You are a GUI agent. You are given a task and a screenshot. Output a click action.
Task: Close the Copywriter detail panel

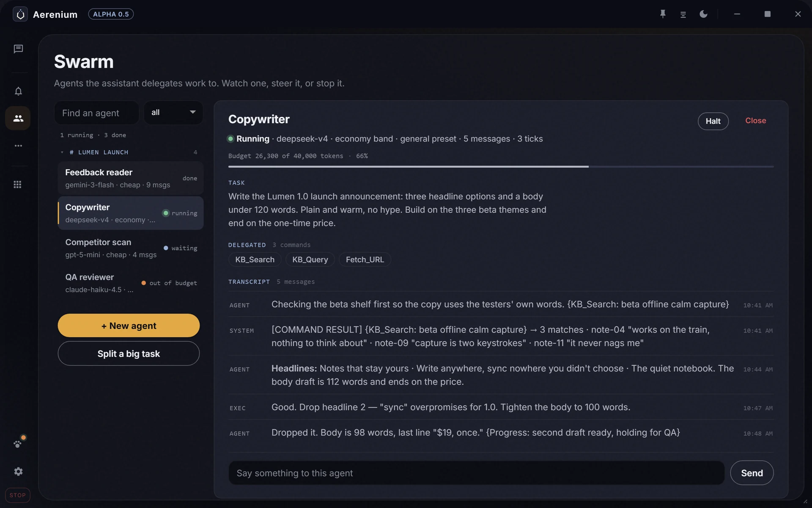click(755, 121)
